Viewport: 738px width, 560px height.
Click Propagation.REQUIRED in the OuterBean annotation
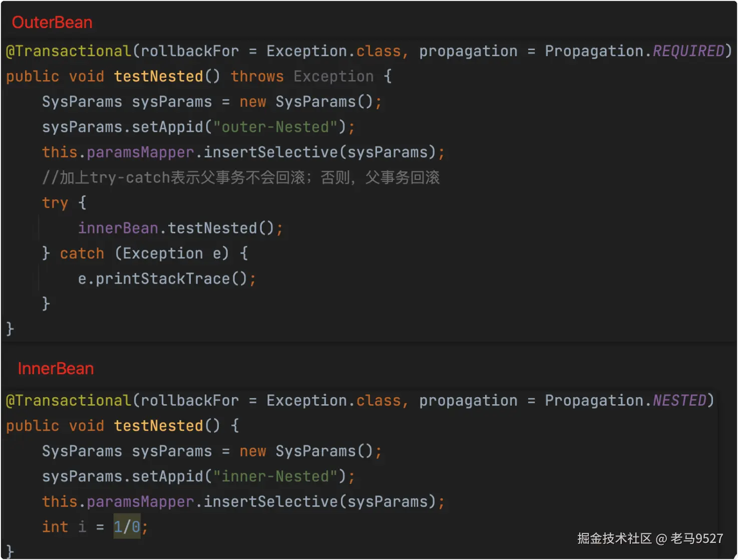coord(634,51)
